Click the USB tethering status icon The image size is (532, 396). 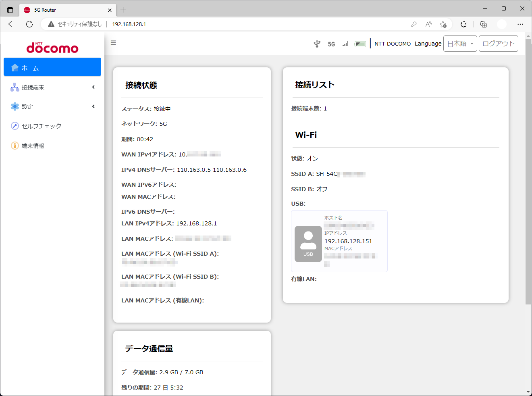(x=318, y=43)
